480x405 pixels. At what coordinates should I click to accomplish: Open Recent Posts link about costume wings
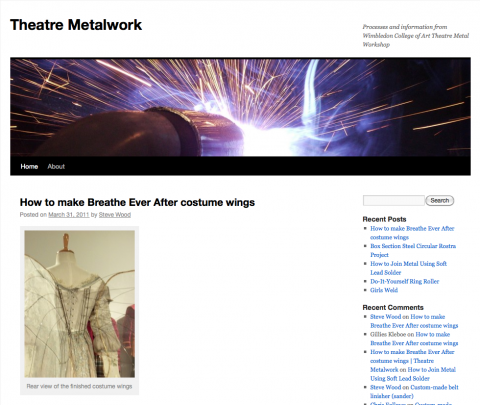tap(412, 233)
